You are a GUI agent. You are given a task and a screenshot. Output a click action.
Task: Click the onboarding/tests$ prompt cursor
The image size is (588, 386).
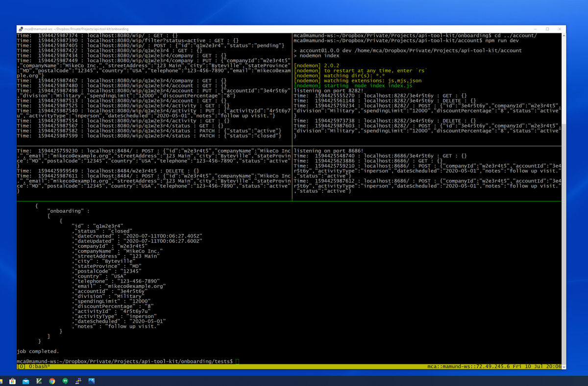[x=237, y=361]
